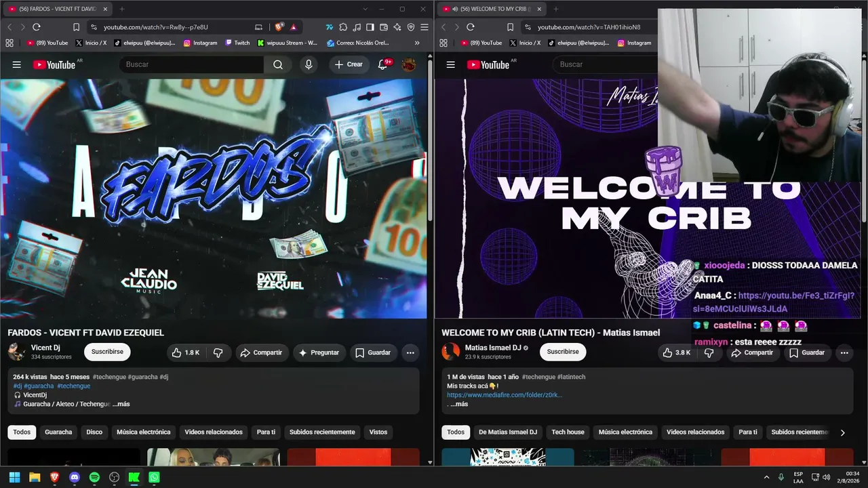Screen dimensions: 868x488
Task: Open the YouTube guide menu in left window
Action: (x=17, y=64)
